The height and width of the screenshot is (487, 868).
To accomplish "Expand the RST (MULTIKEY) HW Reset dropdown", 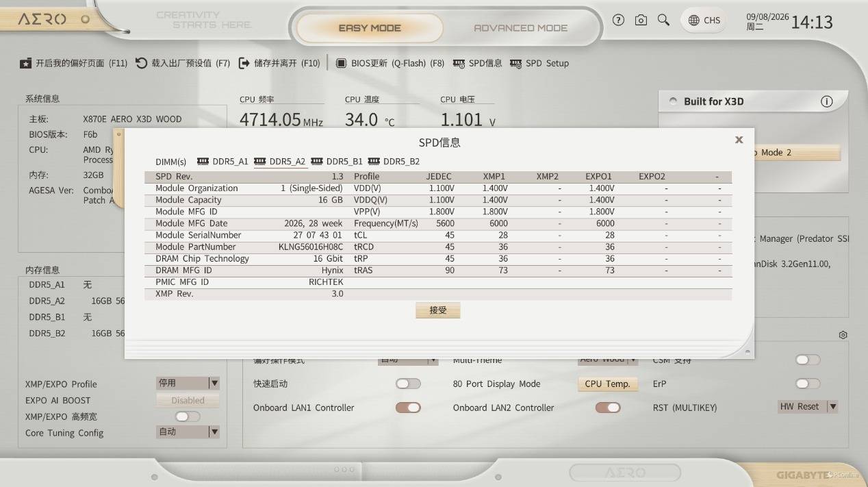I will (x=808, y=406).
